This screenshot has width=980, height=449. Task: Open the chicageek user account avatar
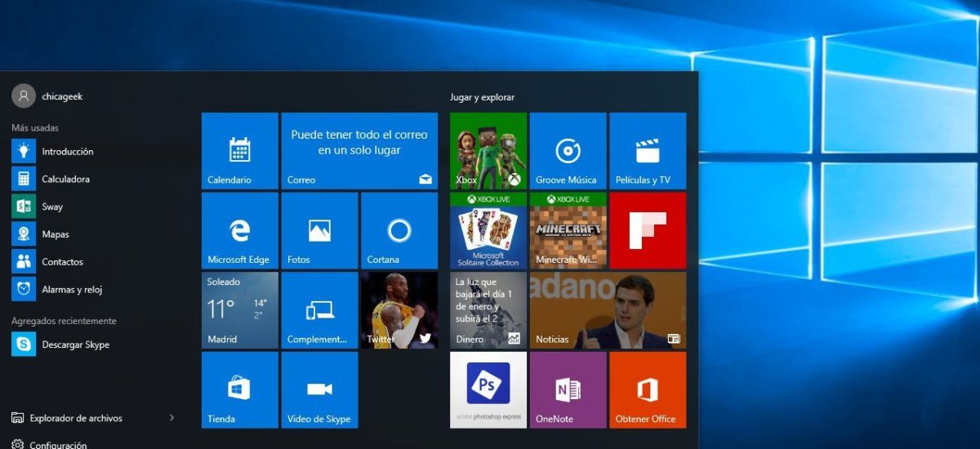coord(23,96)
